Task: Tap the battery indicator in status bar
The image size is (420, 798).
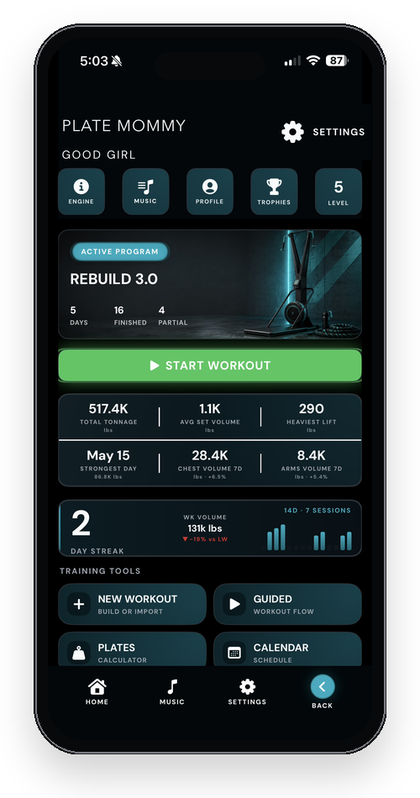Action: click(x=337, y=61)
